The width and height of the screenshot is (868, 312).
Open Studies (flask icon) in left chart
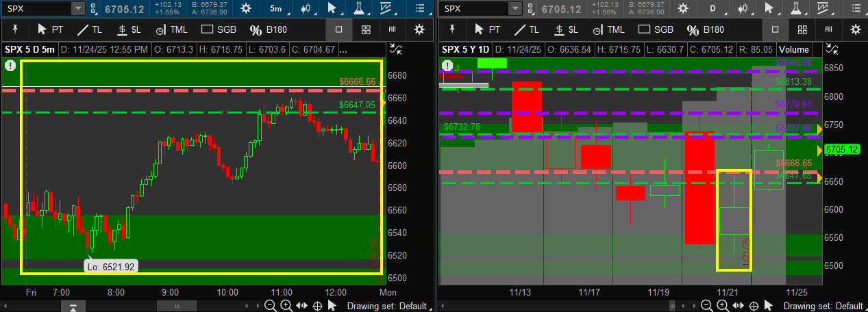[358, 9]
